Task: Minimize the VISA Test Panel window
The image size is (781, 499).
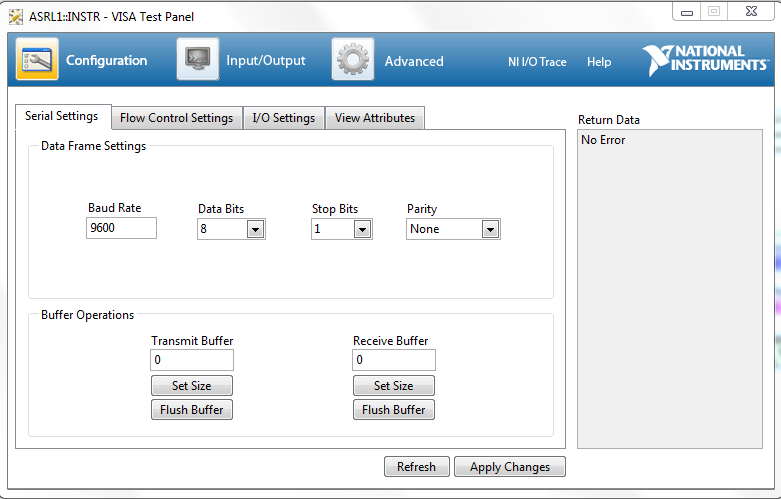Action: click(x=687, y=11)
